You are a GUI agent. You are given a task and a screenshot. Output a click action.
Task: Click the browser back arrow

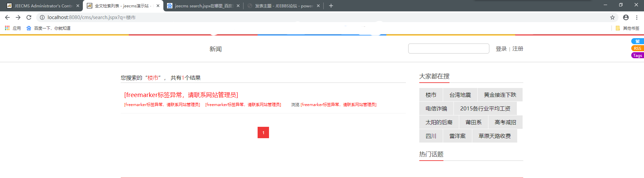7,17
